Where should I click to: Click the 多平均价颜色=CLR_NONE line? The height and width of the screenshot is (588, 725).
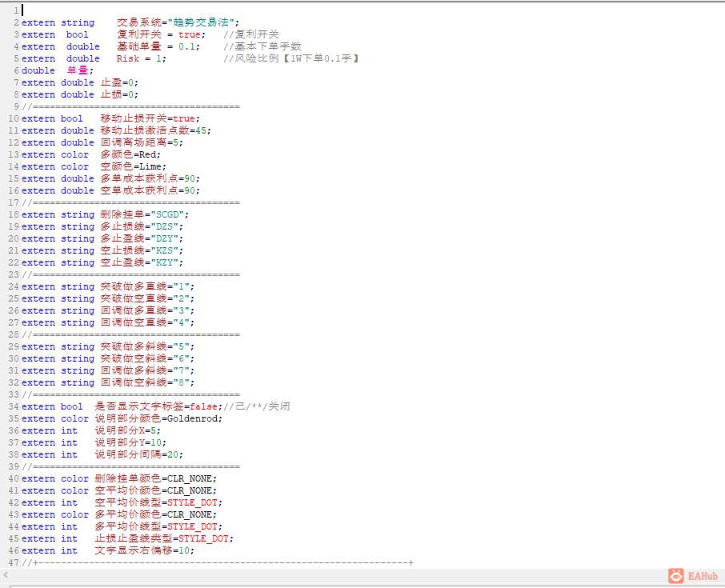[x=119, y=515]
